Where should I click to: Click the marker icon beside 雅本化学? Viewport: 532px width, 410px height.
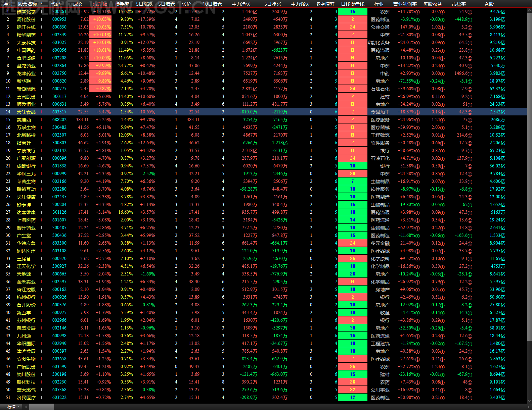(x=42, y=12)
